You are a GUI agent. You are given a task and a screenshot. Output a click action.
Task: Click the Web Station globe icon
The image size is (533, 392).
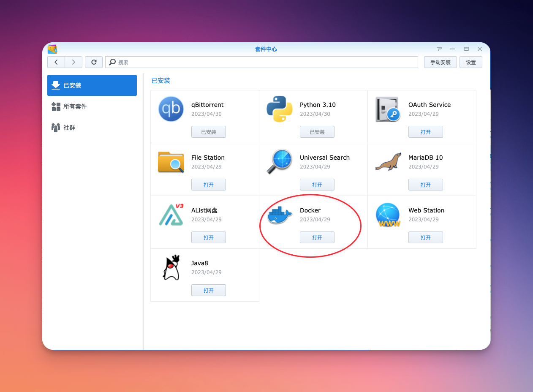pyautogui.click(x=388, y=215)
